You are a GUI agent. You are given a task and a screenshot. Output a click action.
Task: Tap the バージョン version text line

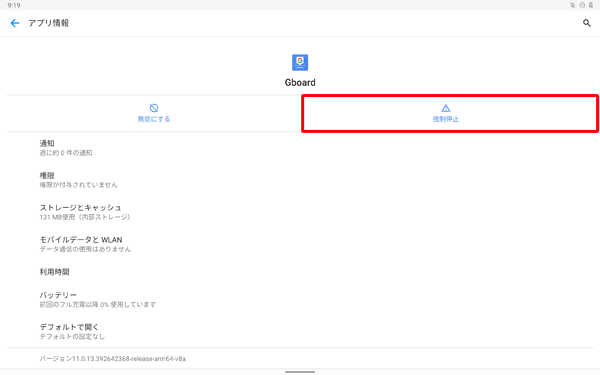click(112, 359)
